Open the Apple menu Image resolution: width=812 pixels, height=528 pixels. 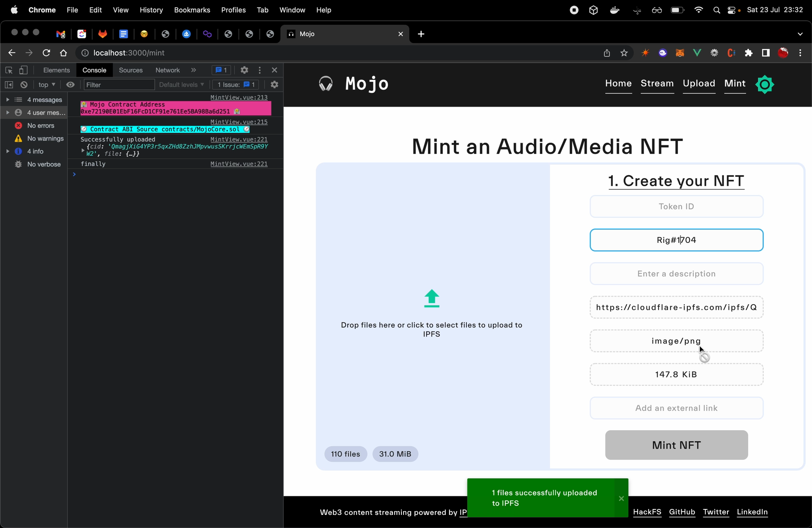click(x=14, y=10)
